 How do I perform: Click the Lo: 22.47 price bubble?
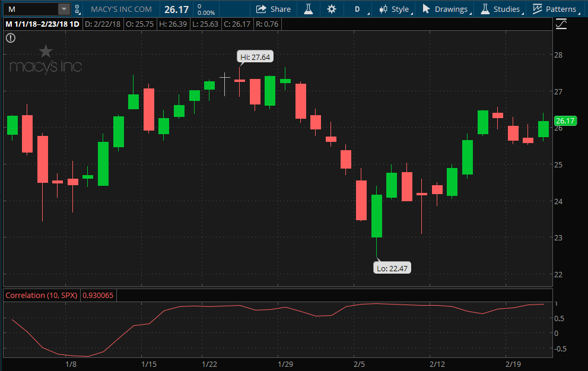[x=392, y=268]
